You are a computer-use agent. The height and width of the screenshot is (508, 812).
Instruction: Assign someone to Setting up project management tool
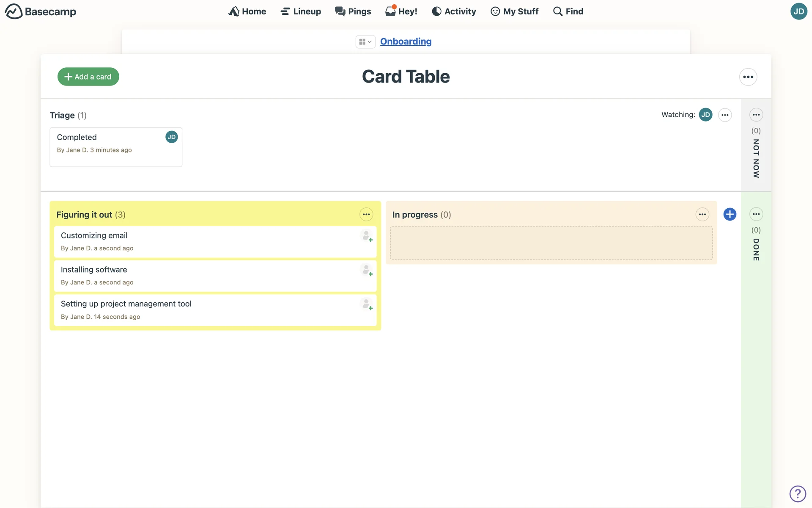367,304
